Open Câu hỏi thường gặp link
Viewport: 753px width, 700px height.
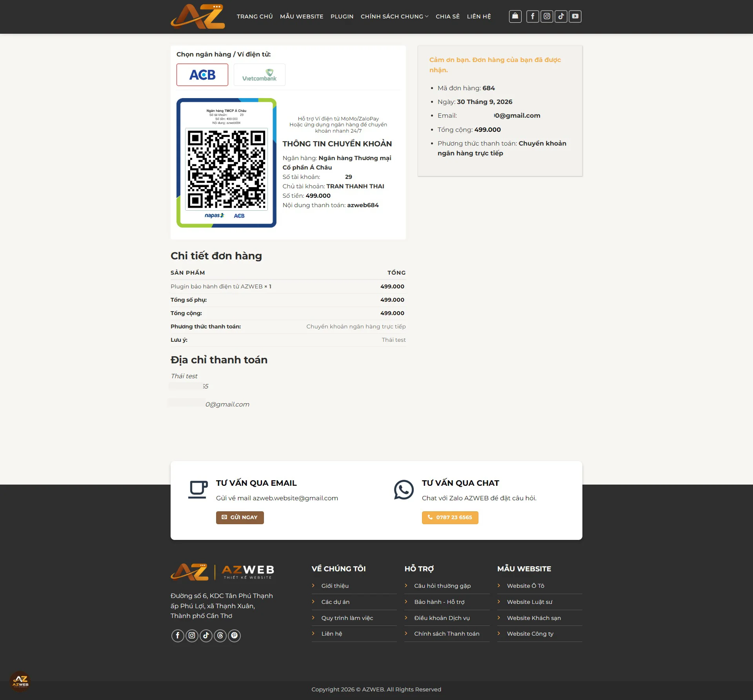click(x=442, y=585)
